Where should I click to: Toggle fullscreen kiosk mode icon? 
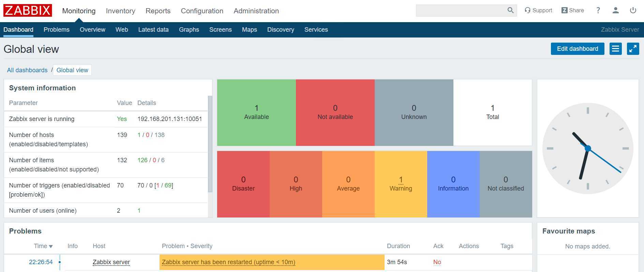(633, 49)
